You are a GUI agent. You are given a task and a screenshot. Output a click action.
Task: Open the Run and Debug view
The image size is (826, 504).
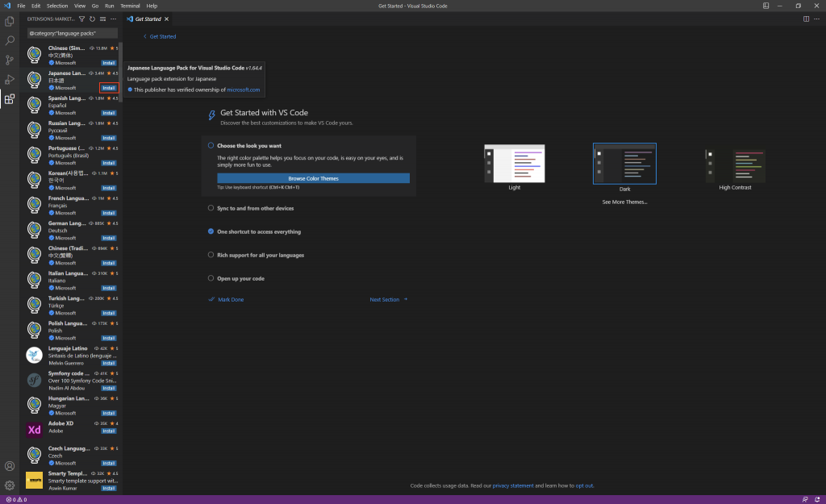coord(10,80)
